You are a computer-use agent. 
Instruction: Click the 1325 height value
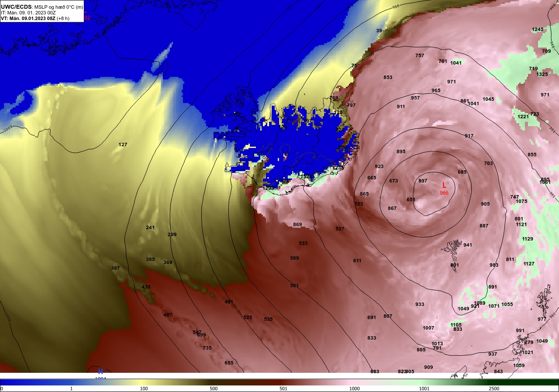542,75
